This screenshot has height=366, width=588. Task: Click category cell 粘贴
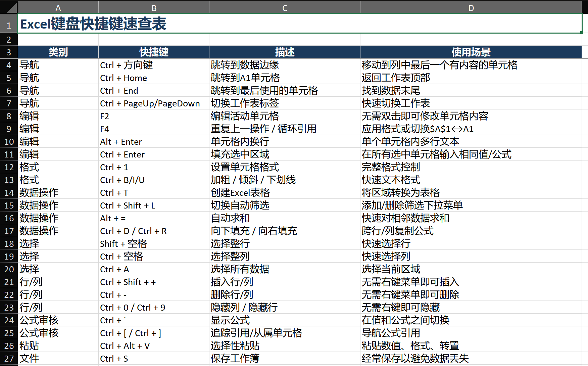tap(58, 346)
